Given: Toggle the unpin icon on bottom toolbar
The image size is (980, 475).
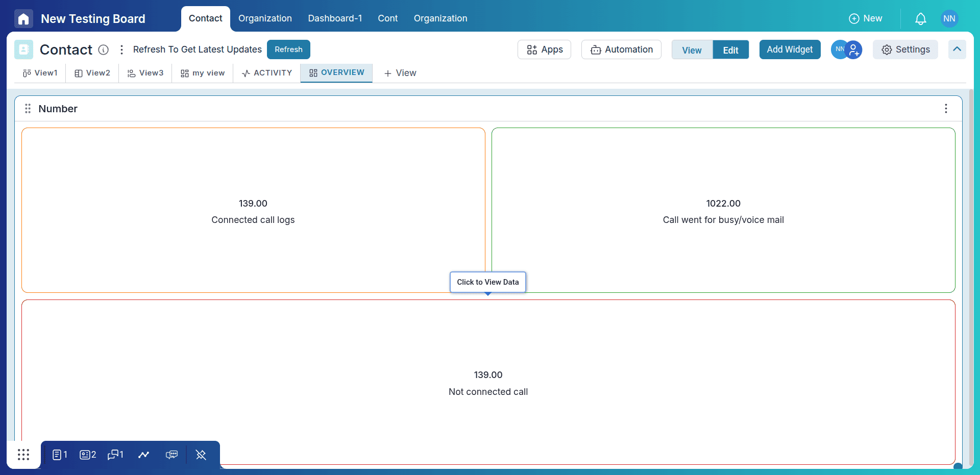Looking at the screenshot, I should pos(201,455).
